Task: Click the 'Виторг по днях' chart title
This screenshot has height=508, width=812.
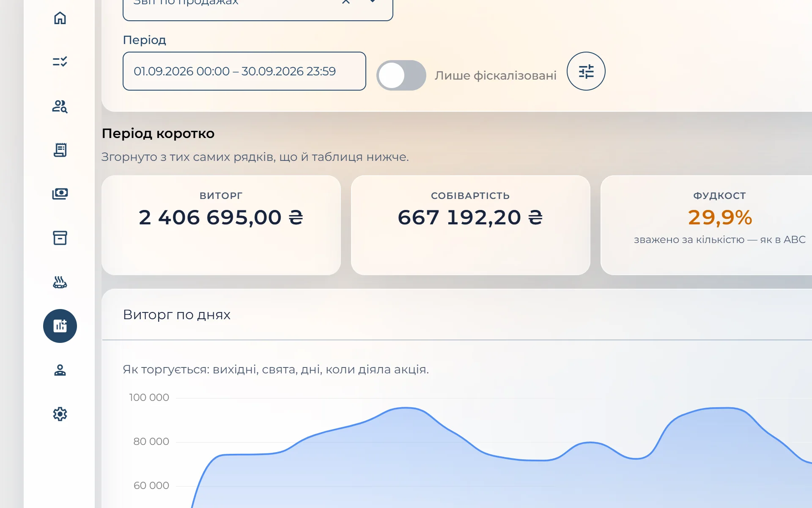Action: [x=177, y=315]
